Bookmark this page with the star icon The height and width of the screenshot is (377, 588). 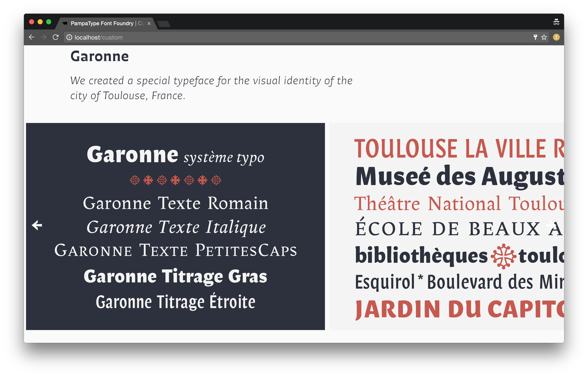click(x=544, y=37)
